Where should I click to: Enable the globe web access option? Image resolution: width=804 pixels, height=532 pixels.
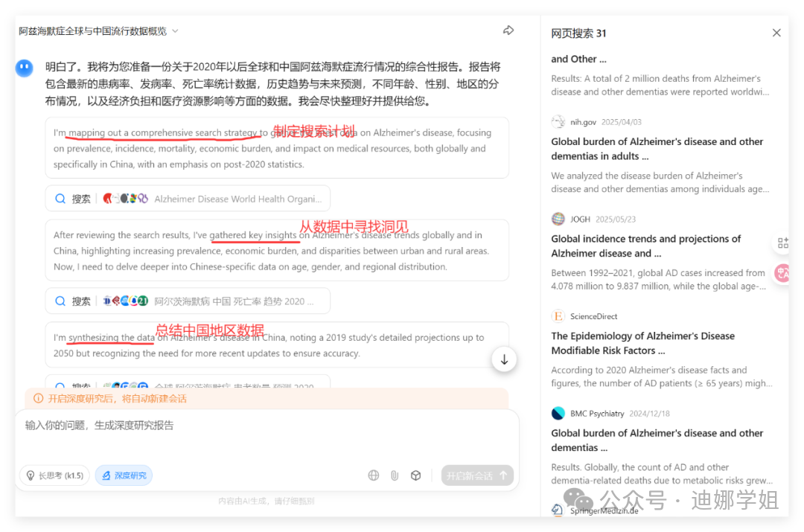coord(373,475)
